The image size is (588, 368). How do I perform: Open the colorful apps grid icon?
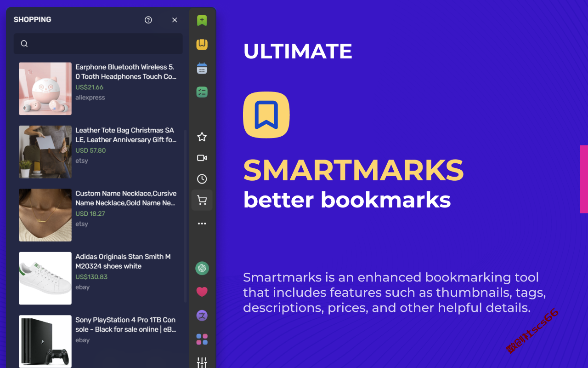point(202,339)
